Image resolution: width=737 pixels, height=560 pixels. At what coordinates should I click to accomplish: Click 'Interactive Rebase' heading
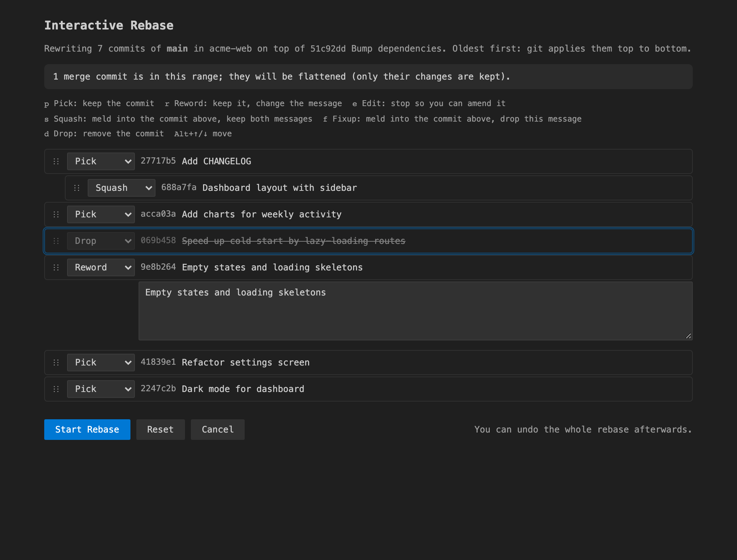109,25
